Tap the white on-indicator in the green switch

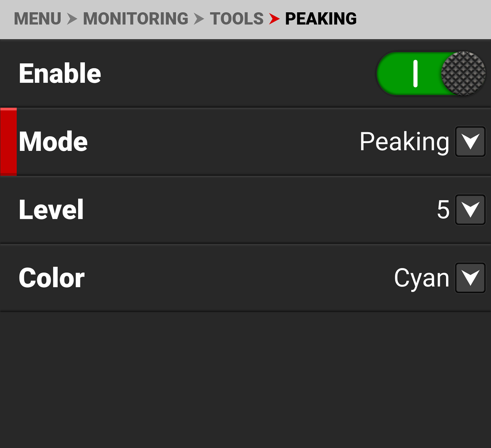[x=415, y=74]
